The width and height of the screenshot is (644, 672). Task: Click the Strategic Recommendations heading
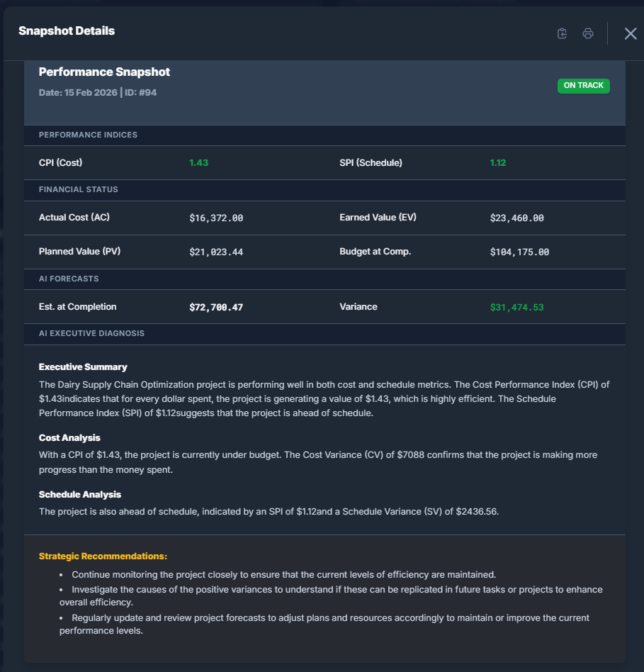pyautogui.click(x=103, y=556)
